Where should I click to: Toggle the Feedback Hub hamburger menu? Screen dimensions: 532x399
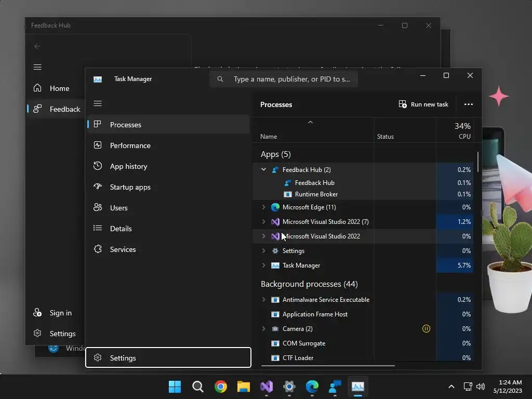(37, 67)
